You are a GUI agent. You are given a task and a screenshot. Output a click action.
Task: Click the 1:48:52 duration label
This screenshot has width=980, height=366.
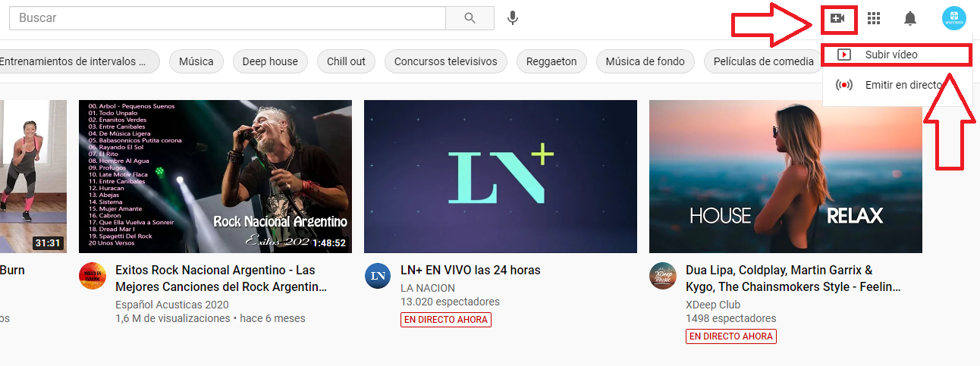coord(328,243)
